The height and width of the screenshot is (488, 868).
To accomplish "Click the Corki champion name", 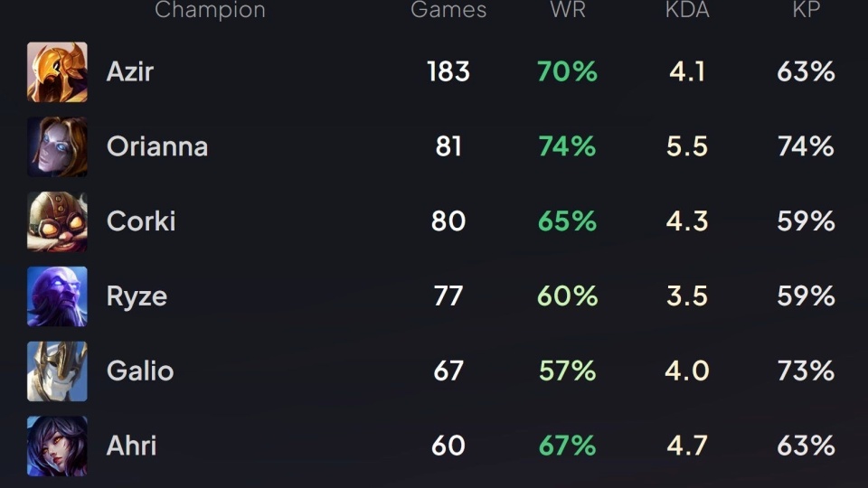I will click(141, 221).
